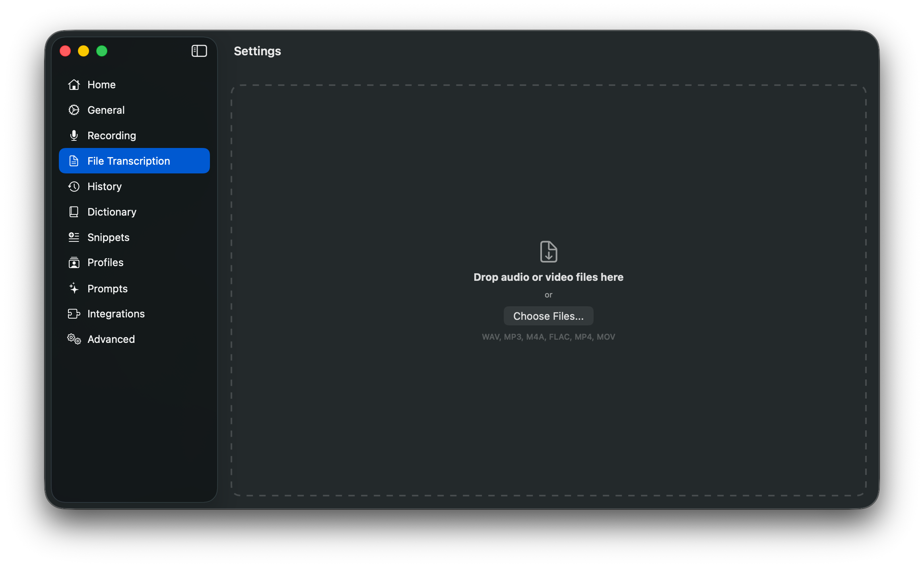Click the Home house icon
This screenshot has width=924, height=568.
tap(74, 85)
